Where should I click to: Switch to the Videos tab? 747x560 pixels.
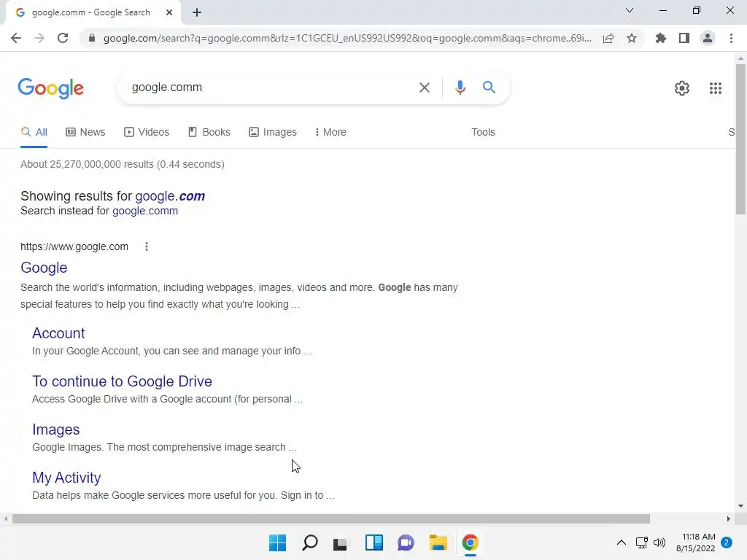tap(147, 133)
